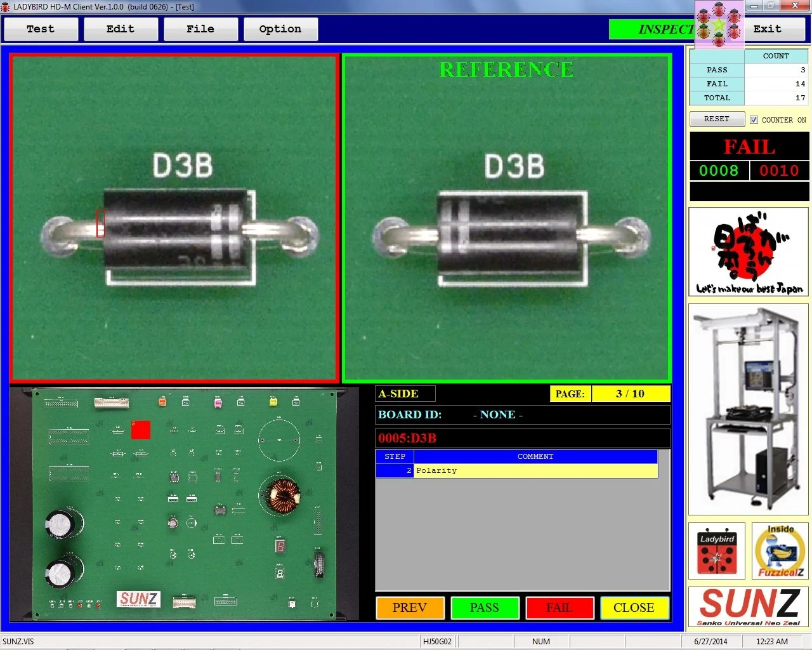Click the 'Let's make our best Japan' graphic

pos(749,251)
